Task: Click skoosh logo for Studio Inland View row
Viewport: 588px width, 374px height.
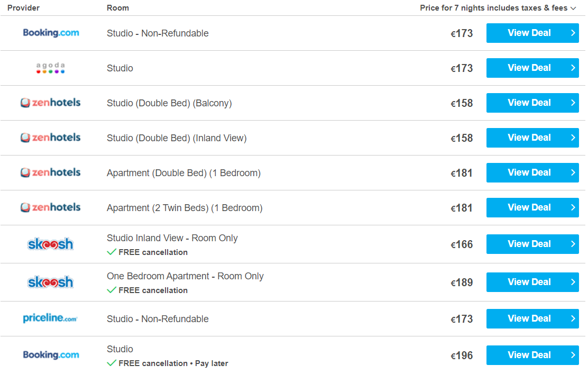Action: [51, 244]
